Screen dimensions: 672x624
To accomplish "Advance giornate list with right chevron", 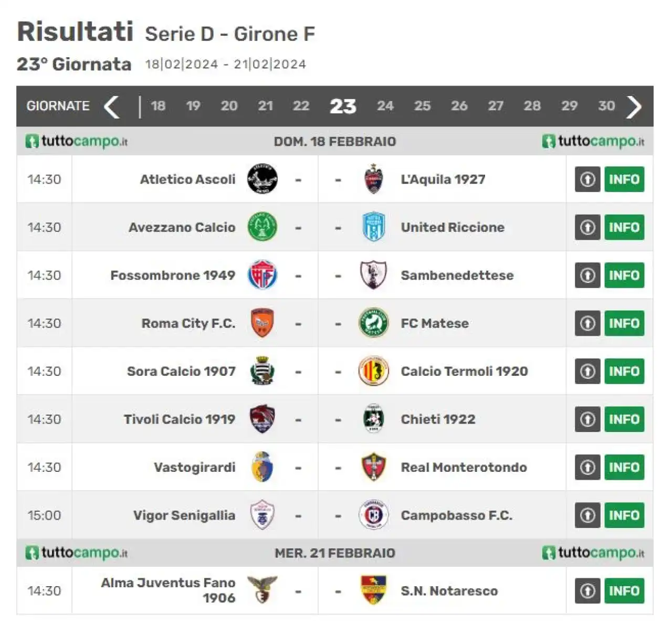I will coord(634,107).
